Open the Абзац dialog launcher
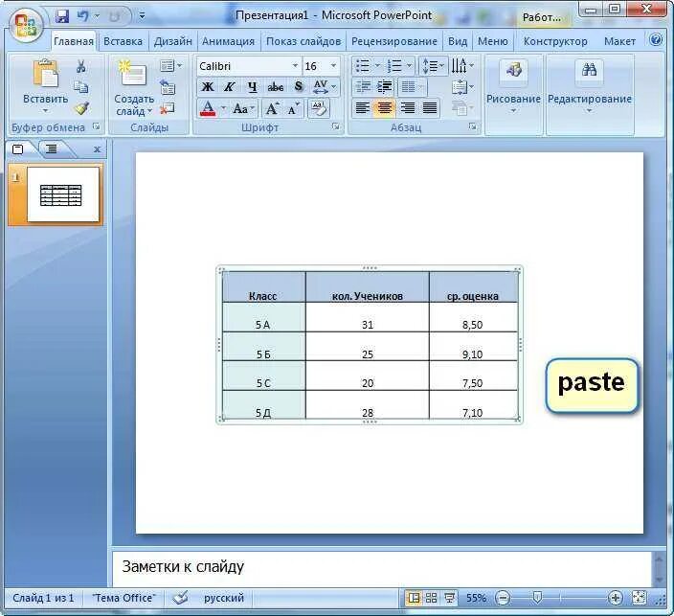 [x=473, y=126]
